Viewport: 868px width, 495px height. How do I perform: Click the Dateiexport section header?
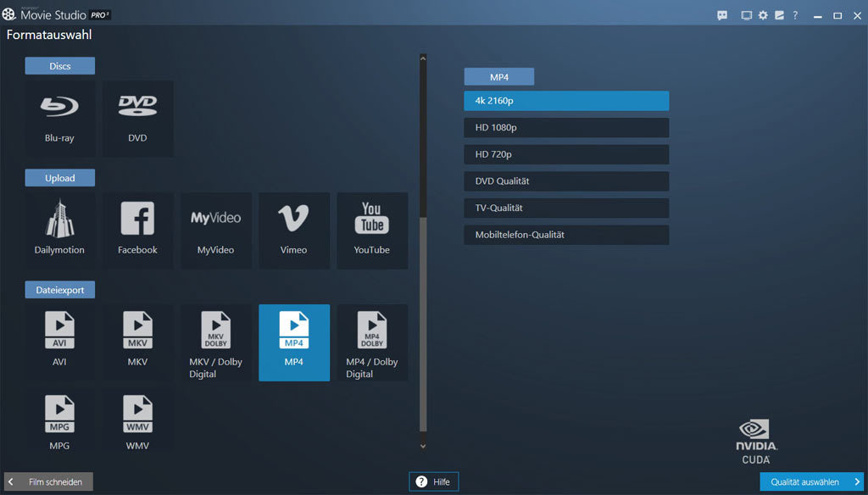60,290
